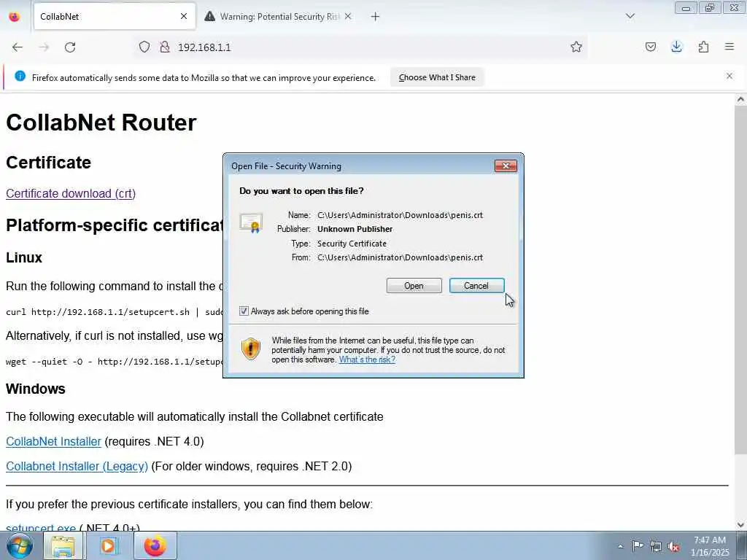This screenshot has width=747, height=560.
Task: Click the Unknown Publisher text
Action: pyautogui.click(x=355, y=229)
